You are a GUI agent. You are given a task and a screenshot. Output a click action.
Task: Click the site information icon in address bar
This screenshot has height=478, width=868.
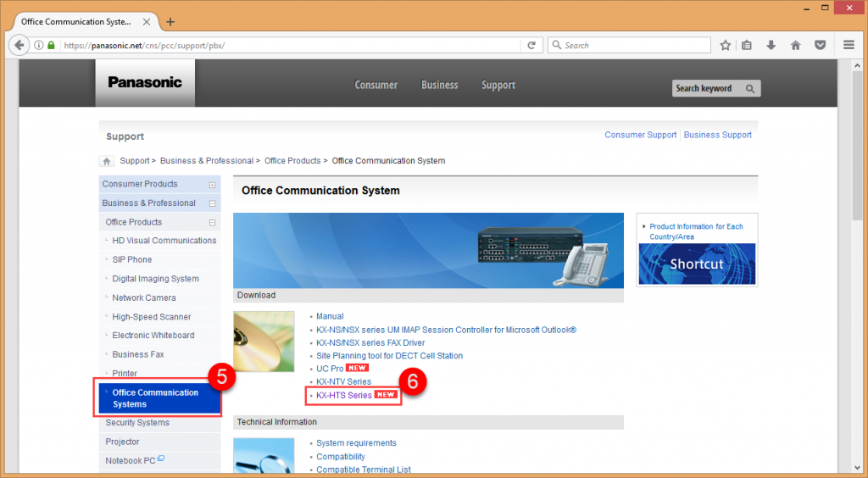[39, 46]
